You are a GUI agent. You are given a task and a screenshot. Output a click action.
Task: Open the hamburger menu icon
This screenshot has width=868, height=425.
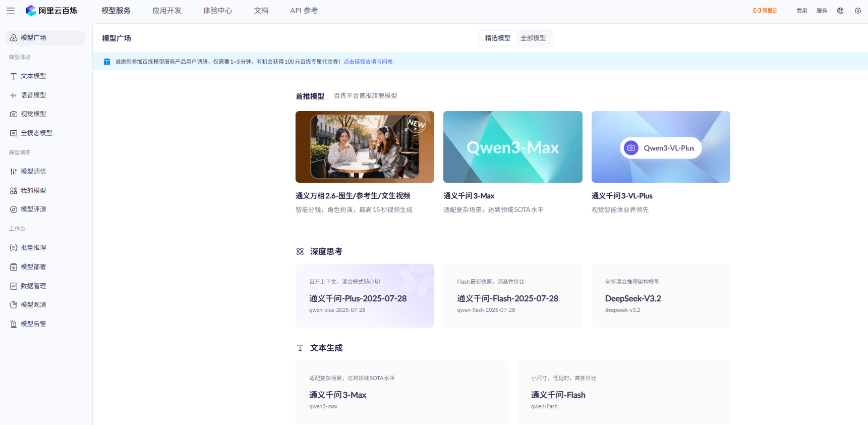(10, 11)
